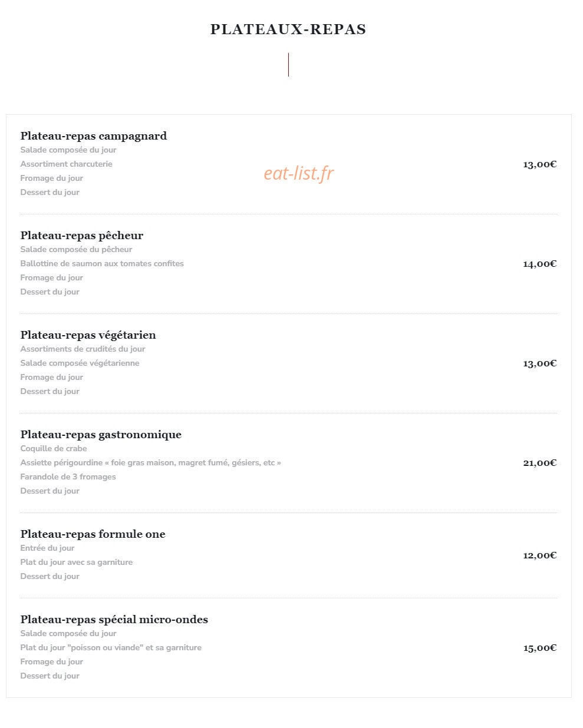Click Salade composée végétarienne line
The image size is (583, 728).
point(80,363)
